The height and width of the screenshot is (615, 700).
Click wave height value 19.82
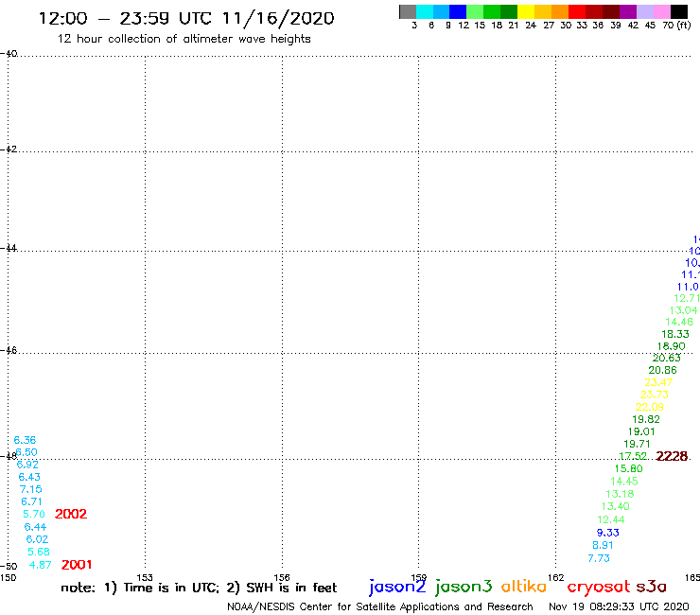tap(646, 419)
